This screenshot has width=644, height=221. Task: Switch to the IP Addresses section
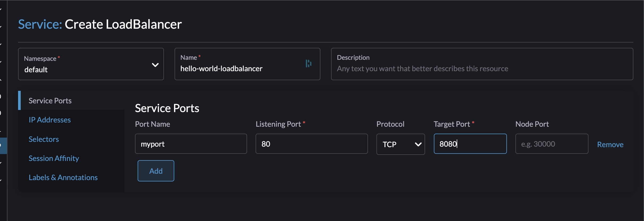point(49,120)
